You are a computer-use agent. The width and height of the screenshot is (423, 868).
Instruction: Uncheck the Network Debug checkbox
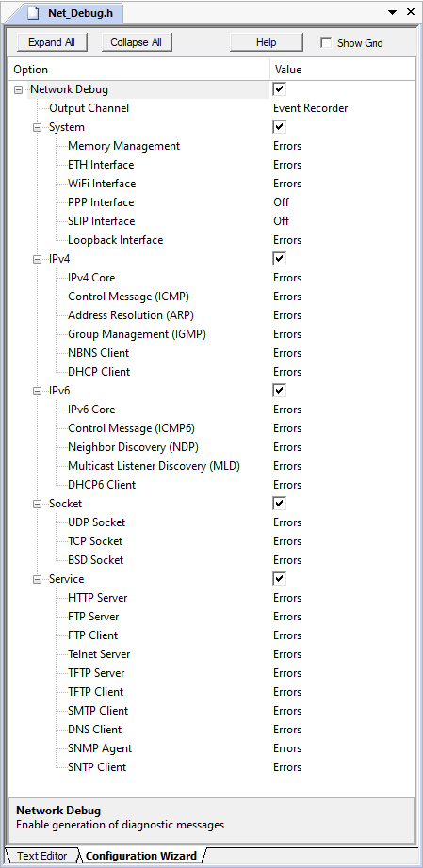[x=280, y=89]
